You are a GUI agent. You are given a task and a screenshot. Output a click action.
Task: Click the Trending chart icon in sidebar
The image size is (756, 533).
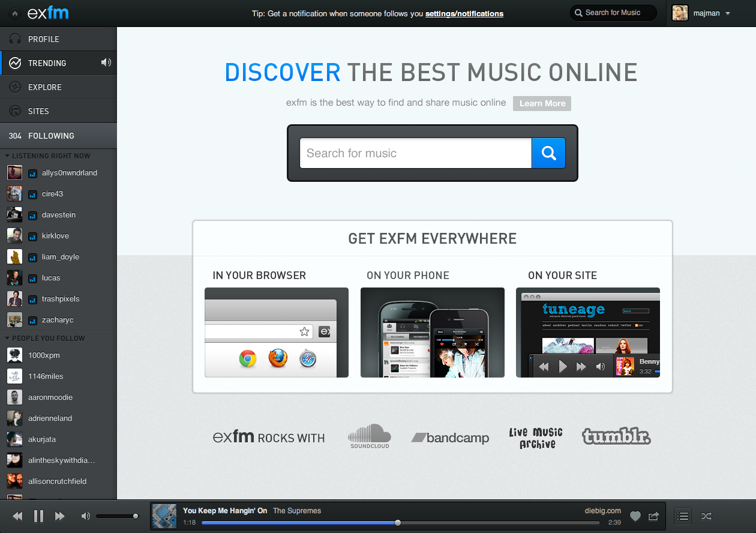click(16, 63)
